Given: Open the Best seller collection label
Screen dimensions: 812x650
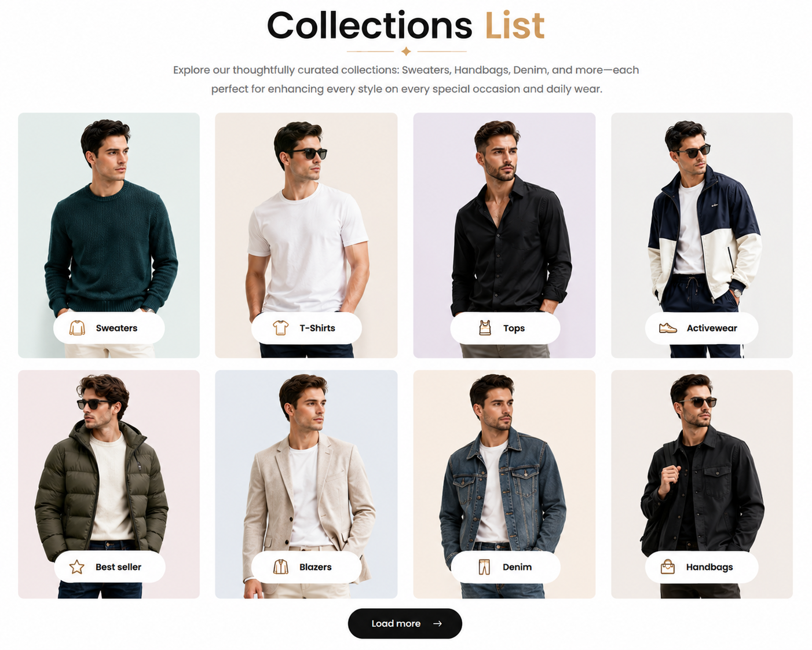Looking at the screenshot, I should [x=109, y=567].
